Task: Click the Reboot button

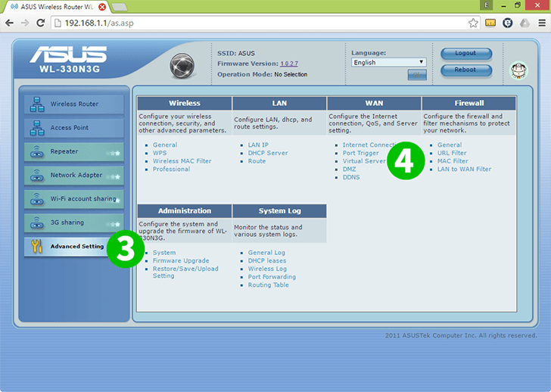Action: click(466, 70)
